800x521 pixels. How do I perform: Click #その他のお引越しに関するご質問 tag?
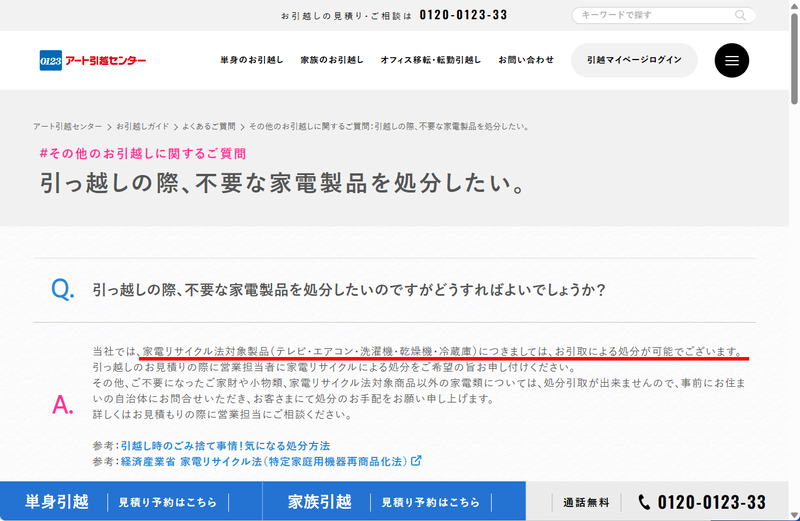143,154
